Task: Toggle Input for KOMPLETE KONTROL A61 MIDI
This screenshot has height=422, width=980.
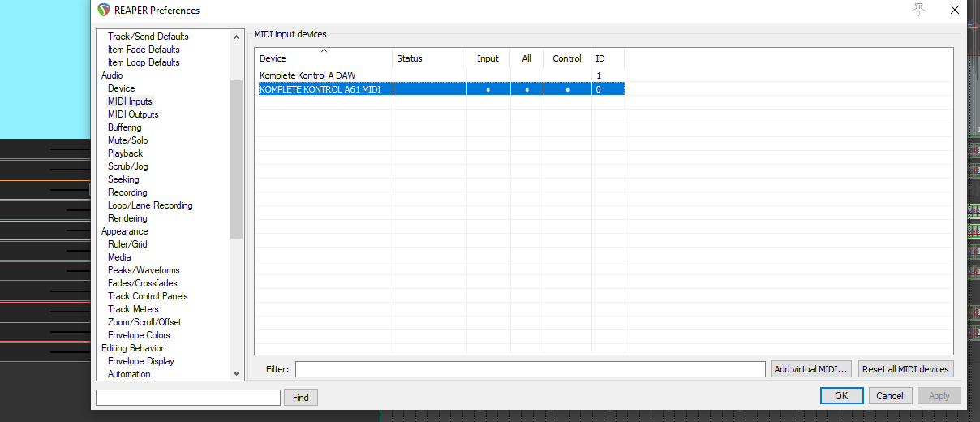Action: point(488,89)
